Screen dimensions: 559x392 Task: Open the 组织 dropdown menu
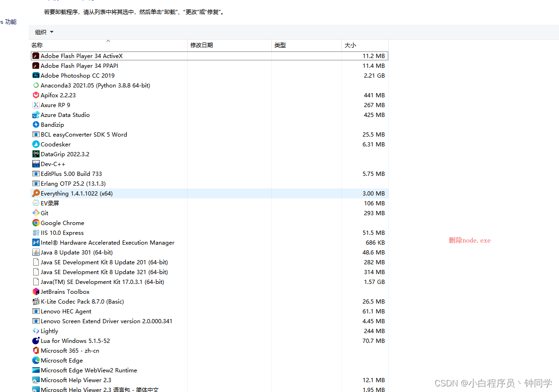[44, 32]
